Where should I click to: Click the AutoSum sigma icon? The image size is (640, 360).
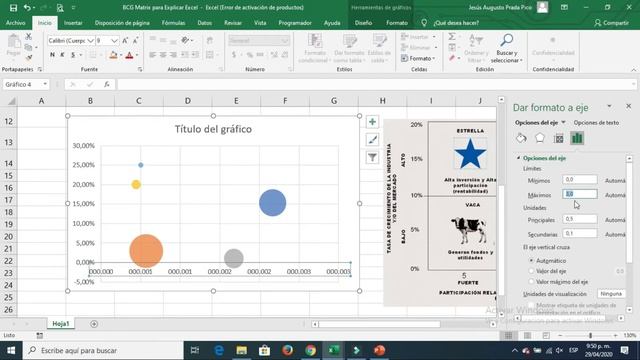[452, 37]
